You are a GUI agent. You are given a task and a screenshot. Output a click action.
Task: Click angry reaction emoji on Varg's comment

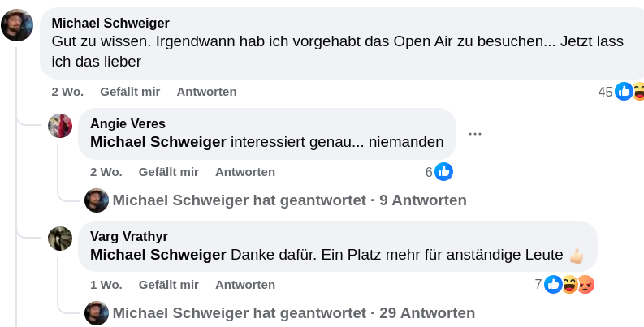(x=586, y=284)
